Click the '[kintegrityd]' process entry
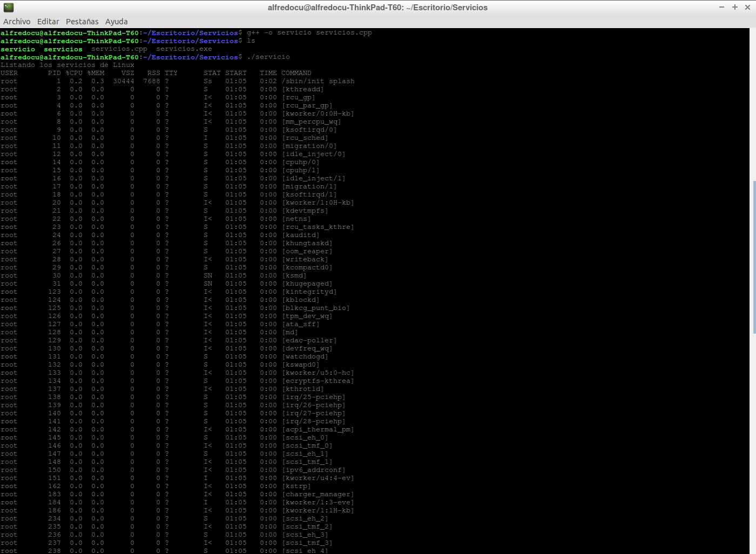 point(309,292)
